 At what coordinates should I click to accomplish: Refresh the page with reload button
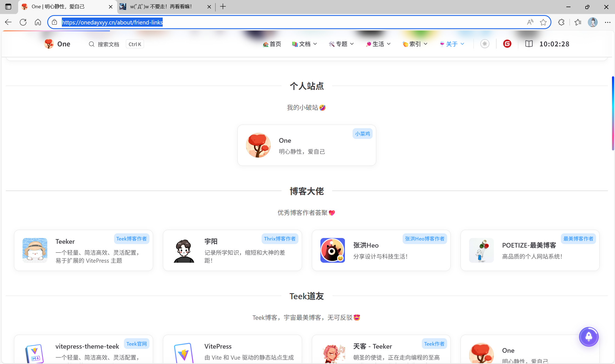click(23, 22)
